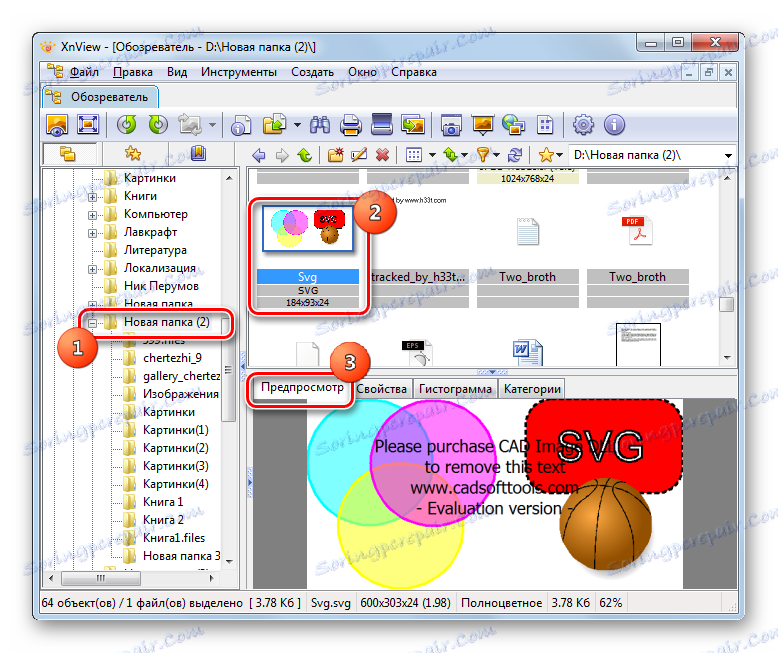Open the Инструменты menu
The image size is (778, 653).
click(x=239, y=72)
